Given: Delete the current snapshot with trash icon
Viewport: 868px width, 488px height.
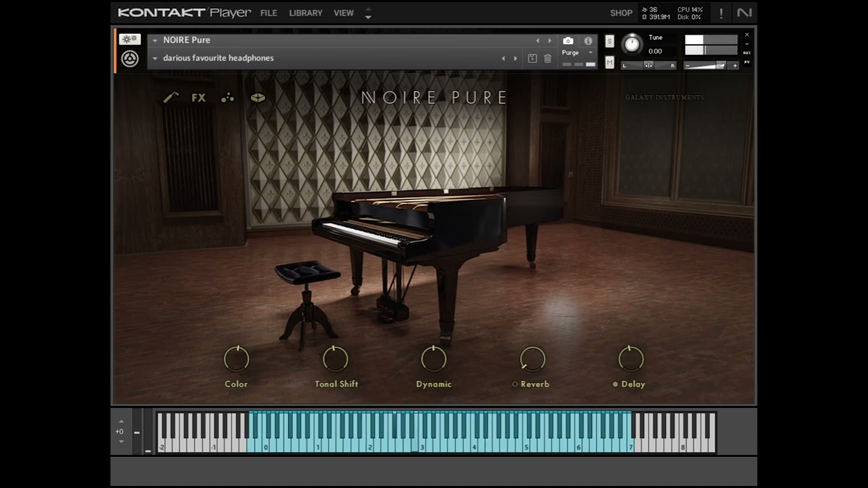Looking at the screenshot, I should pyautogui.click(x=548, y=58).
